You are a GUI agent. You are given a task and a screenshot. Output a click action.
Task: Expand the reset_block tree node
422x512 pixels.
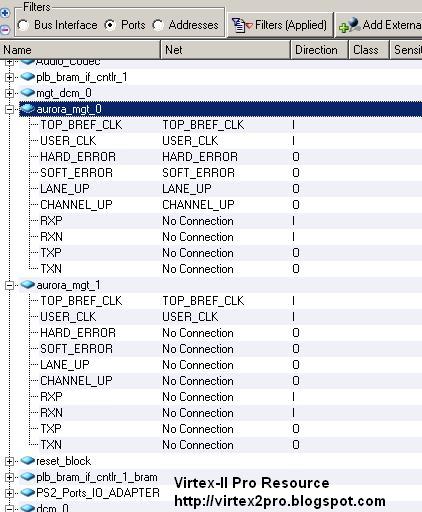(x=9, y=461)
